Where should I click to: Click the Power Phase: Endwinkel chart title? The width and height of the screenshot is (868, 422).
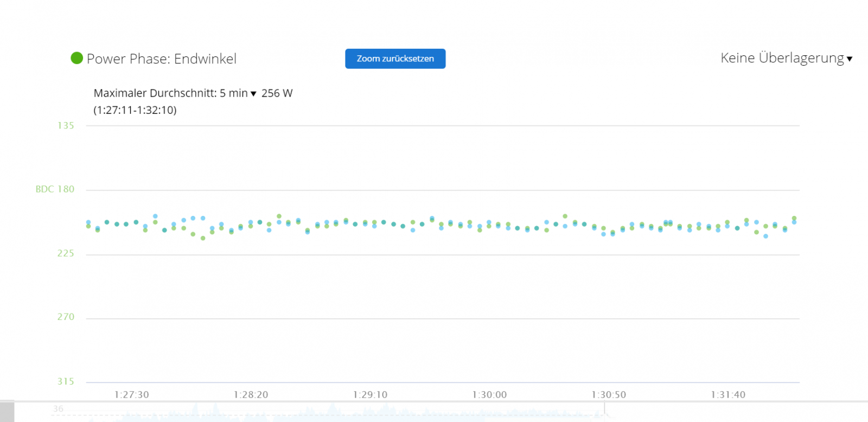pyautogui.click(x=162, y=59)
